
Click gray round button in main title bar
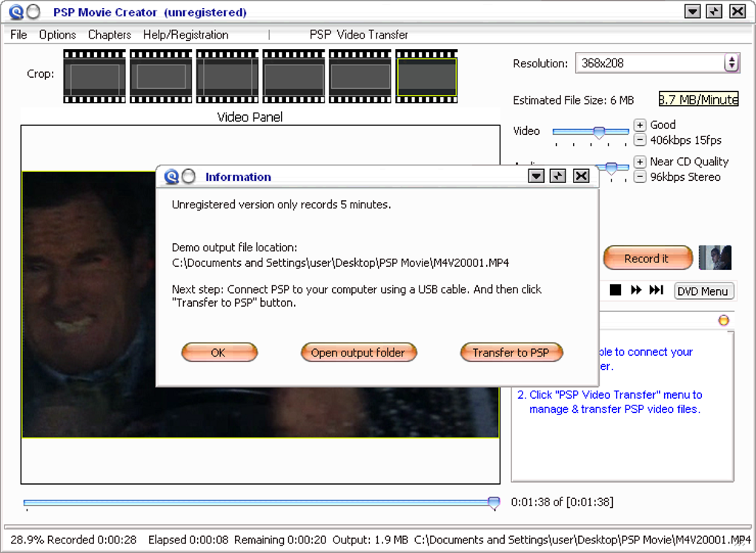click(33, 12)
